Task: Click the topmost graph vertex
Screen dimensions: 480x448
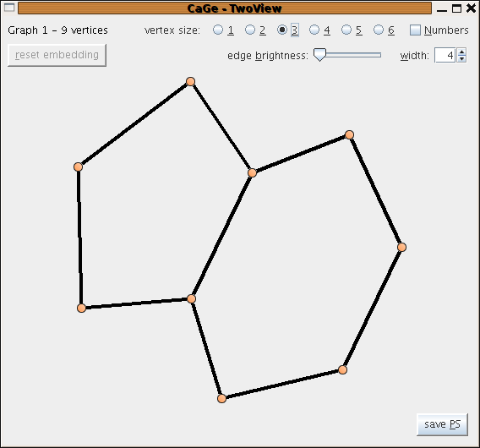Action: [190, 81]
